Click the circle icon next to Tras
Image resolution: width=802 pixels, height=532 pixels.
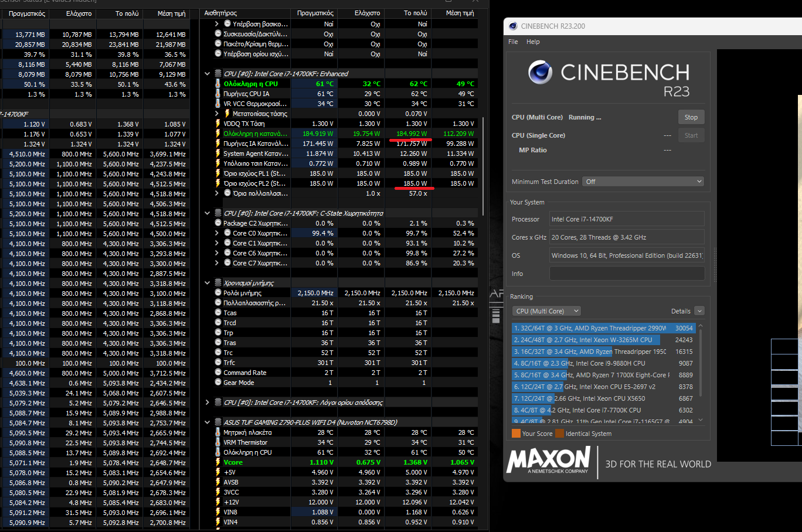pyautogui.click(x=218, y=343)
